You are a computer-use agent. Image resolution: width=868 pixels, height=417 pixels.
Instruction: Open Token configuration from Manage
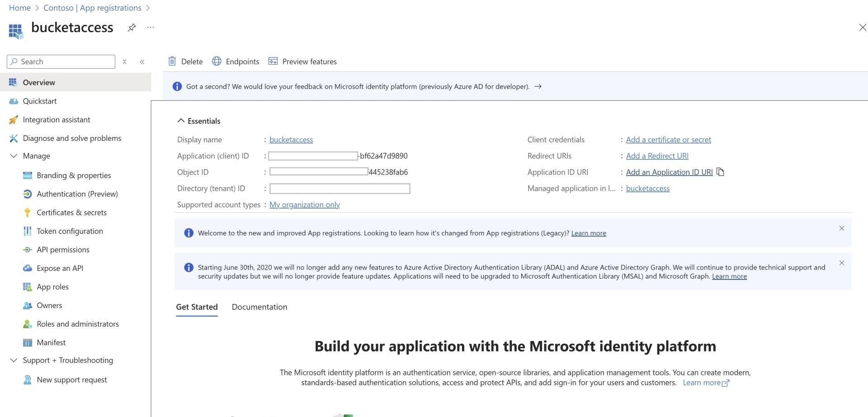tap(70, 231)
